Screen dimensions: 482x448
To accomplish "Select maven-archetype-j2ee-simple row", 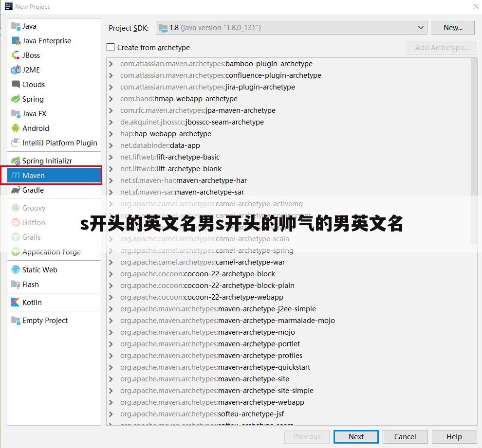I will pos(288,309).
